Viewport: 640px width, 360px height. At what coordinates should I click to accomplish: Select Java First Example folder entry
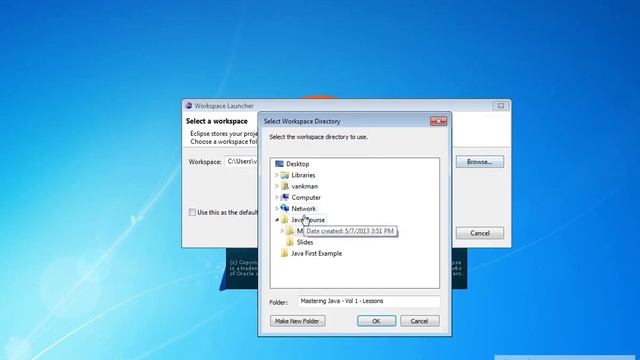(317, 253)
